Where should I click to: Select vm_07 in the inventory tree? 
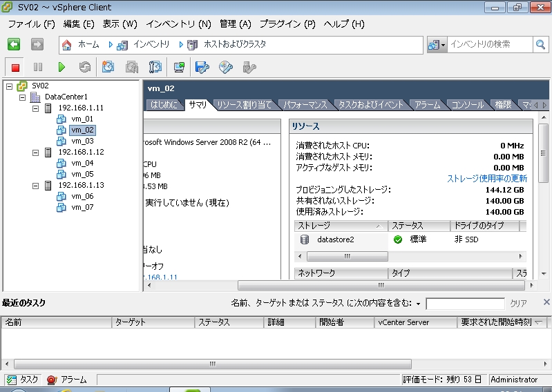pyautogui.click(x=82, y=207)
